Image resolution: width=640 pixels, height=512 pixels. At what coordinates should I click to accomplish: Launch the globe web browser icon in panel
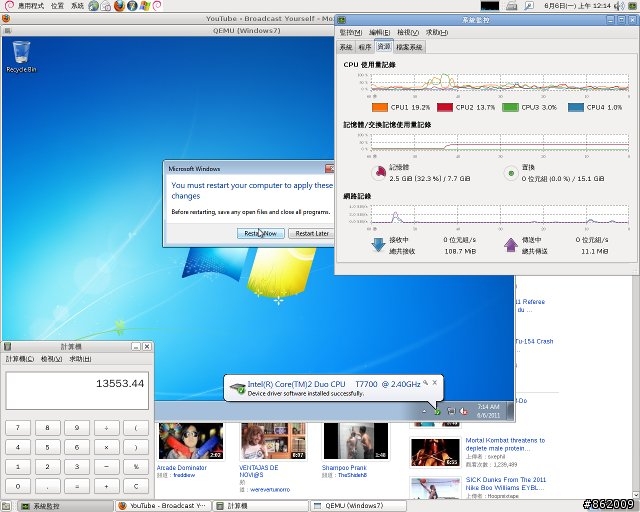(94, 6)
